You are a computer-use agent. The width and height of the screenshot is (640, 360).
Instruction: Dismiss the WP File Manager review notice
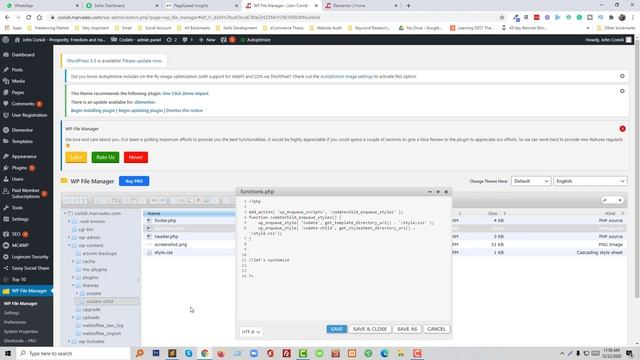click(x=622, y=129)
